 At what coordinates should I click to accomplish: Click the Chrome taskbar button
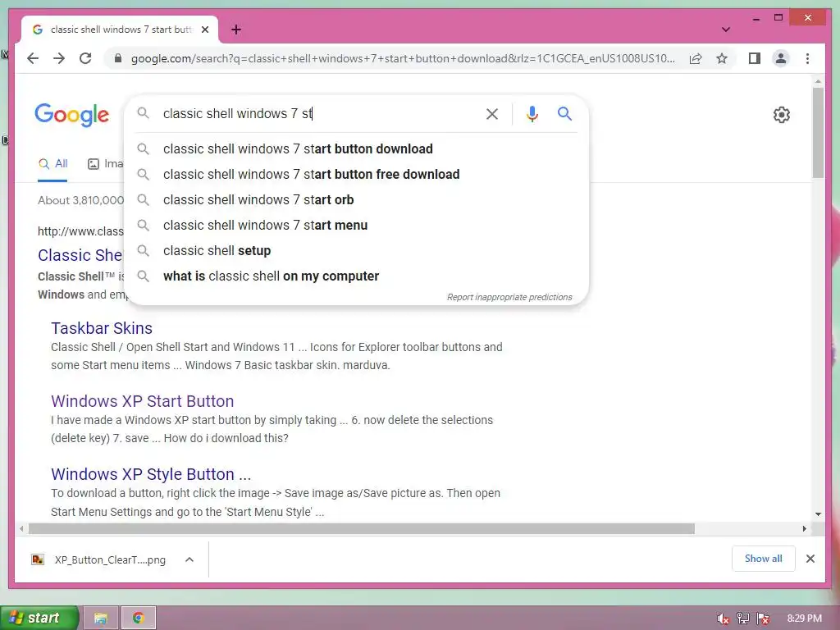point(138,619)
